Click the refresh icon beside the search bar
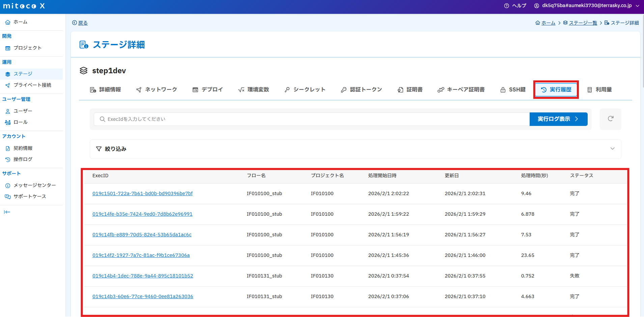 pyautogui.click(x=610, y=119)
